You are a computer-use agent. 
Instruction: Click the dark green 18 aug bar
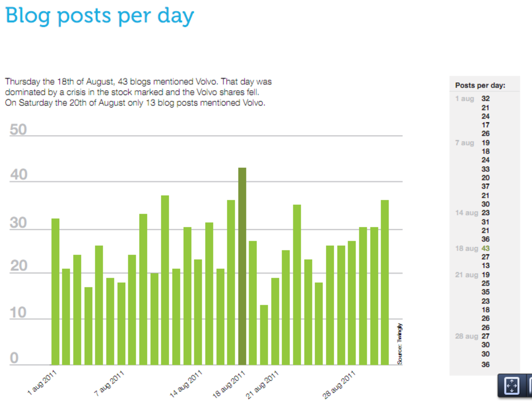(x=242, y=266)
